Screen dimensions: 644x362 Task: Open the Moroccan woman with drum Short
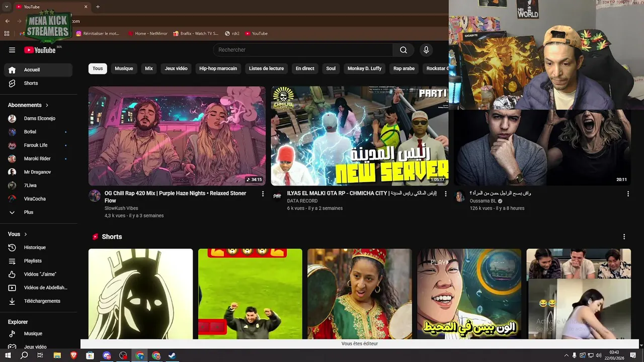click(x=360, y=294)
